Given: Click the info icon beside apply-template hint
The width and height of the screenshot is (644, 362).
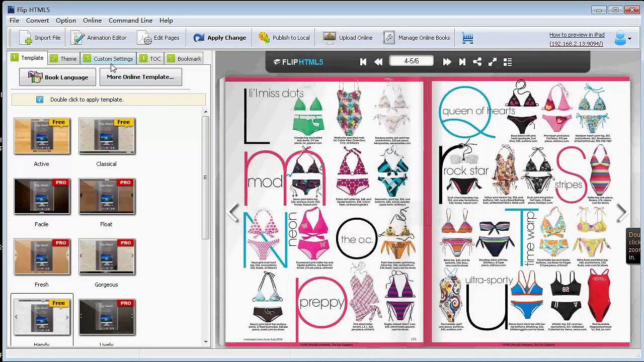Looking at the screenshot, I should pos(40,100).
